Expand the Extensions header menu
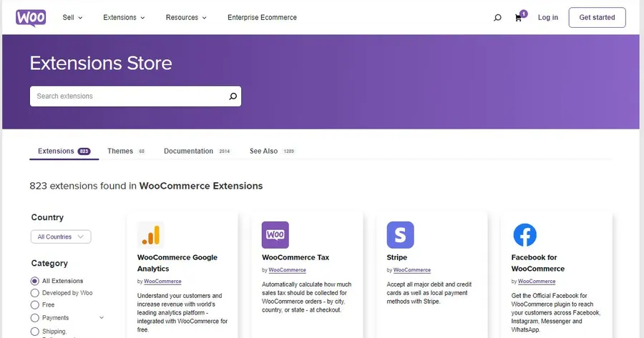Screen dimensions: 644x338 tap(124, 18)
